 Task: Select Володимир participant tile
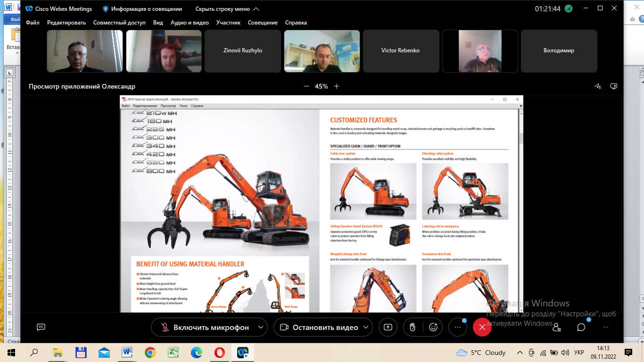point(559,51)
